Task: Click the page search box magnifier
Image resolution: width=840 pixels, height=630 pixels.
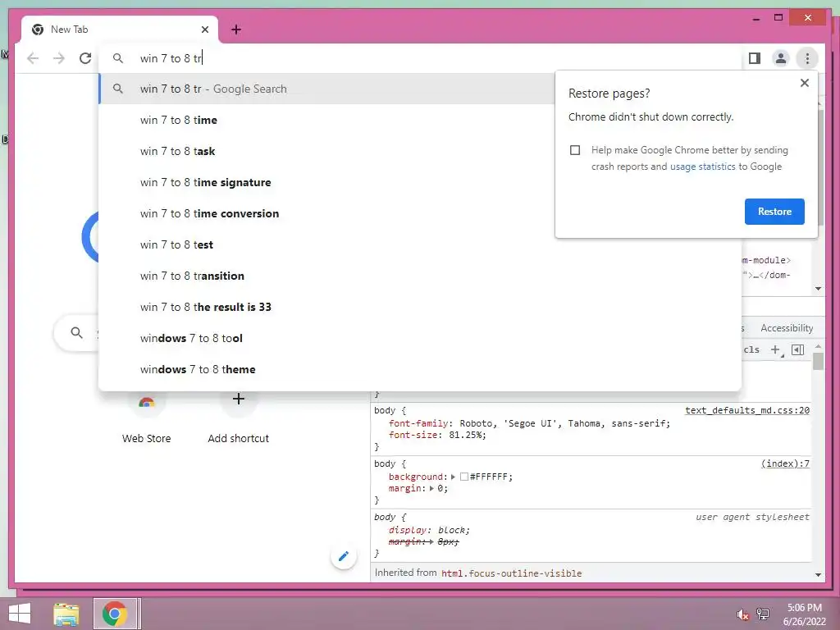Action: (x=76, y=333)
